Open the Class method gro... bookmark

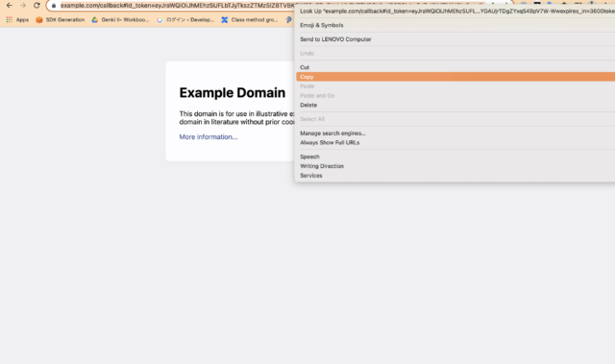click(x=250, y=19)
